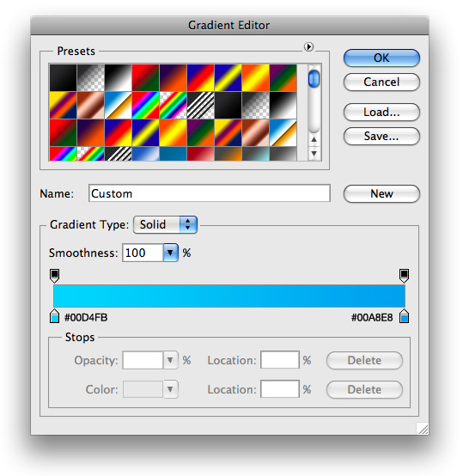
Task: Click the presets scroll down arrow
Action: (x=314, y=153)
